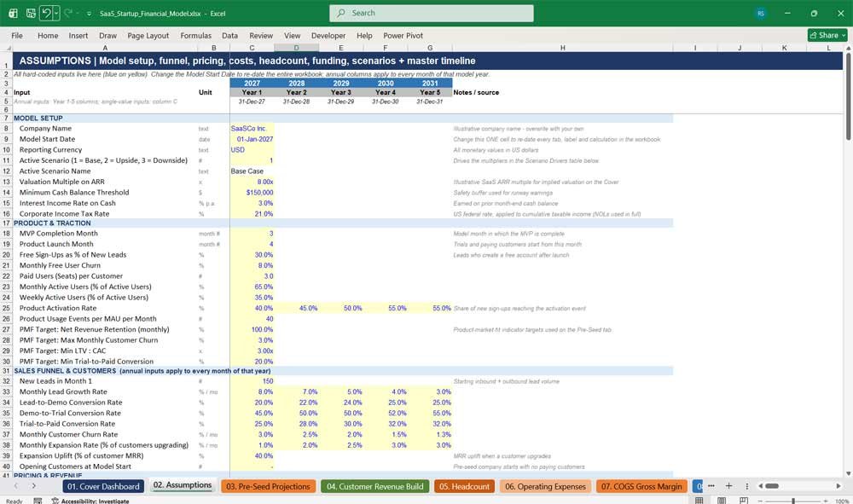Open 03. Pre-Seed Projections sheet
The height and width of the screenshot is (504, 853).
tap(268, 486)
